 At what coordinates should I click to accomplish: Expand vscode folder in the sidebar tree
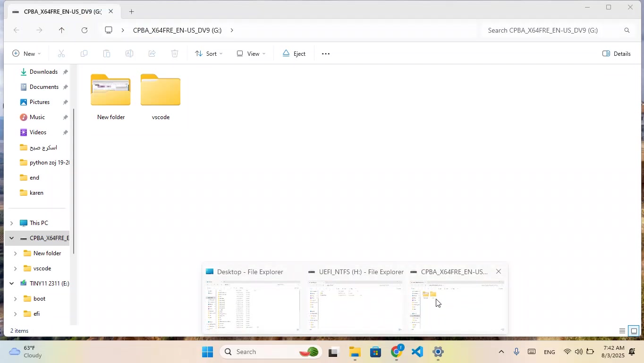16,268
